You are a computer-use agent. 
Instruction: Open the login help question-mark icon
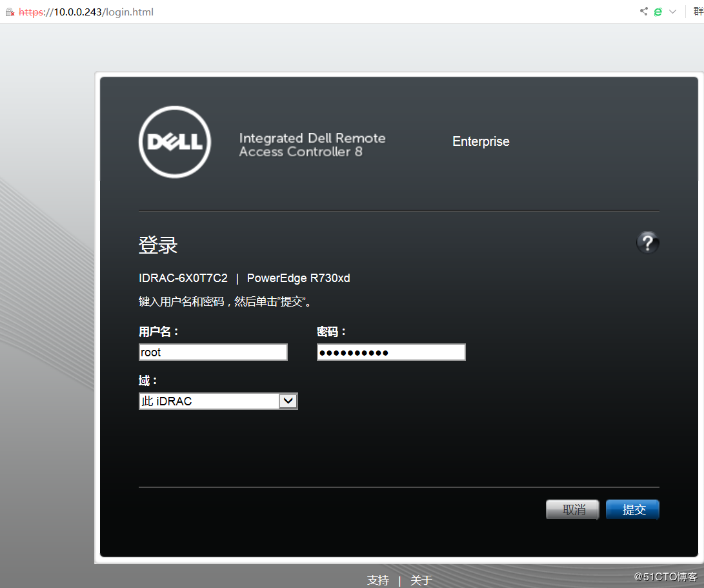tap(647, 243)
